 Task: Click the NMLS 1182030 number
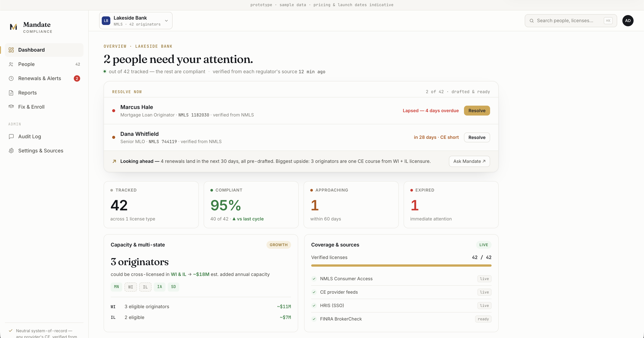point(193,115)
